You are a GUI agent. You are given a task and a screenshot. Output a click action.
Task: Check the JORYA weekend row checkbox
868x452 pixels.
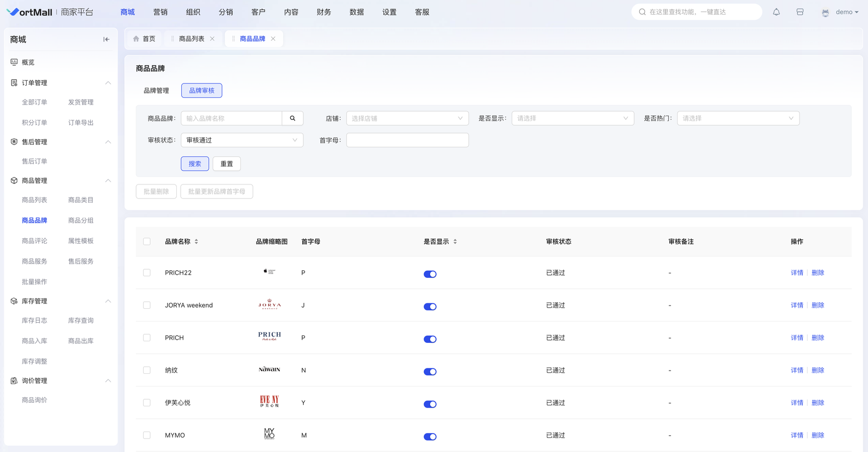pos(147,305)
